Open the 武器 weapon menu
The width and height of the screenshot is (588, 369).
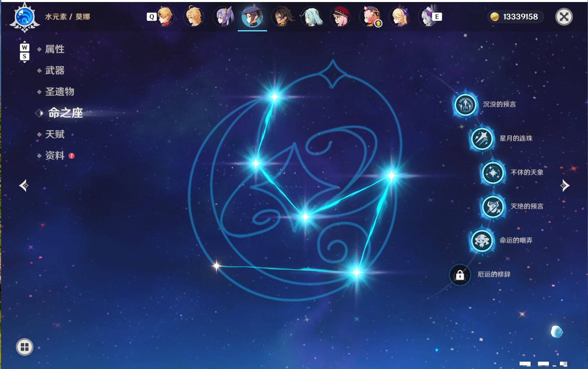click(55, 71)
